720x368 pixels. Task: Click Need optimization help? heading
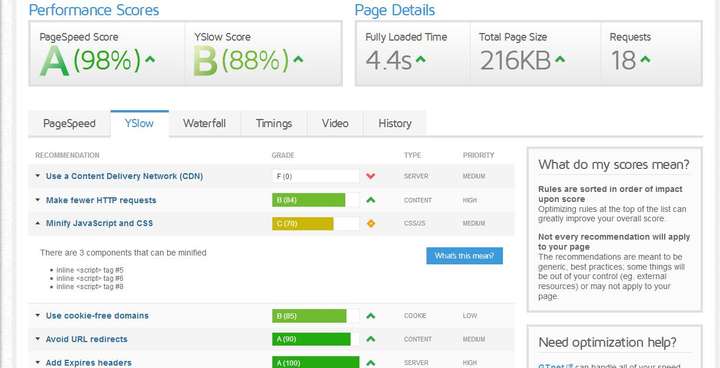(x=607, y=342)
